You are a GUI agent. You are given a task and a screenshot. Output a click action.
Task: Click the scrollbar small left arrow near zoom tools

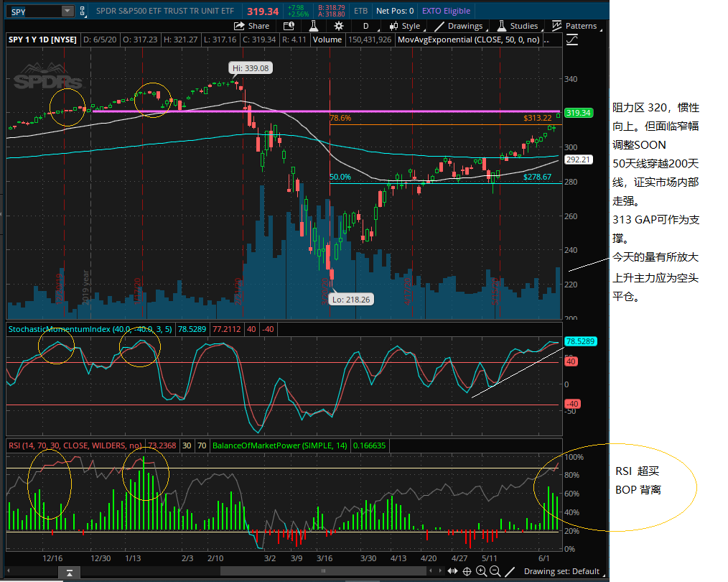(x=431, y=571)
